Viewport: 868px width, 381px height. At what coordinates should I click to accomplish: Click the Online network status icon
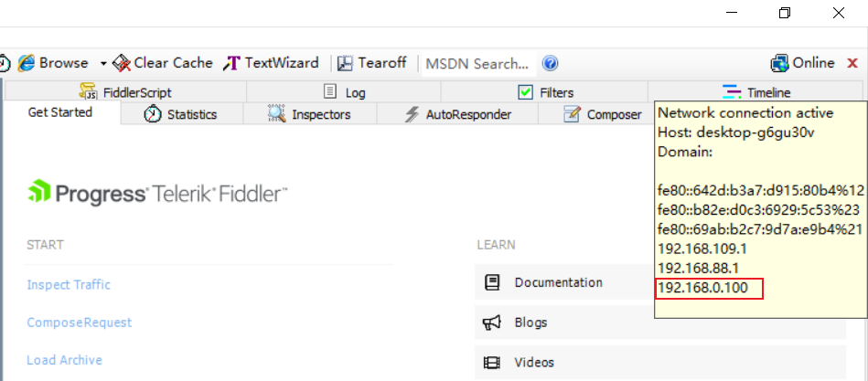click(x=779, y=63)
